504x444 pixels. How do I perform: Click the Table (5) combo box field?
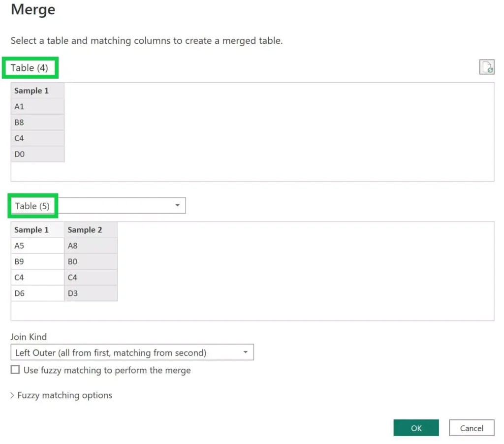[x=121, y=205]
